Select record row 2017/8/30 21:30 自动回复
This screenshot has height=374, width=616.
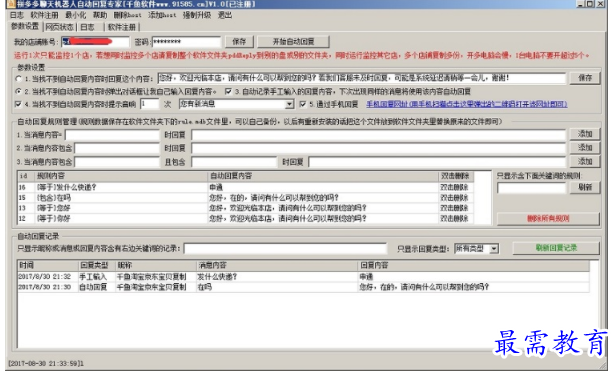[303, 287]
